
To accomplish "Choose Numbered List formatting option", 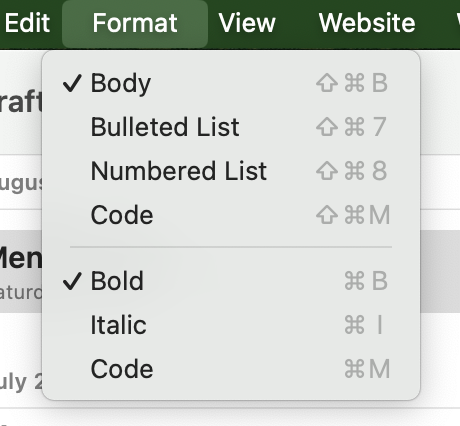I will click(231, 171).
